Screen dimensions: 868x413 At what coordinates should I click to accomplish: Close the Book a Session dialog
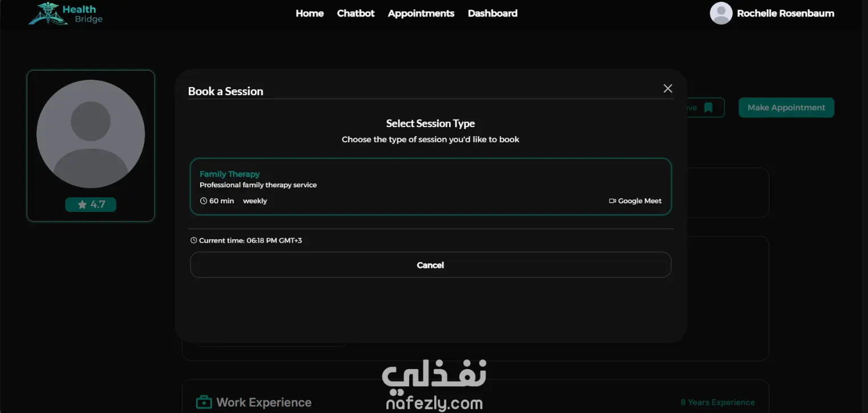pos(668,88)
